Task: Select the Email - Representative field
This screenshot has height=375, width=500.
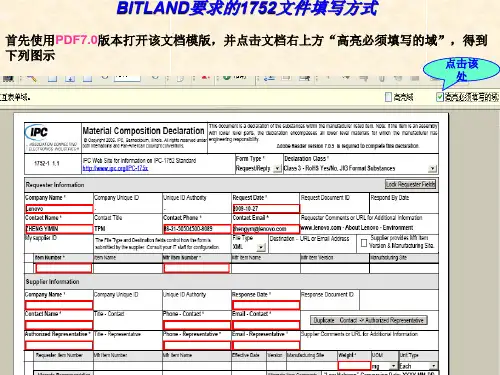Action: tap(266, 345)
